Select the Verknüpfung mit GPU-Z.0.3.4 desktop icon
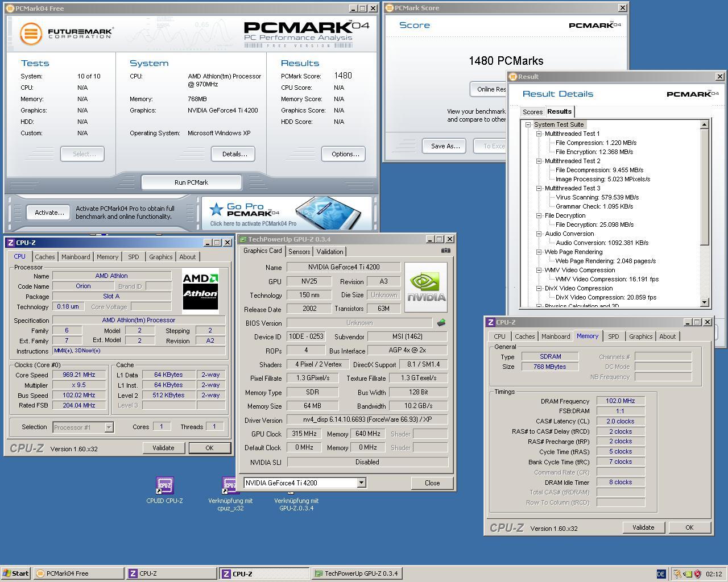 (296, 500)
